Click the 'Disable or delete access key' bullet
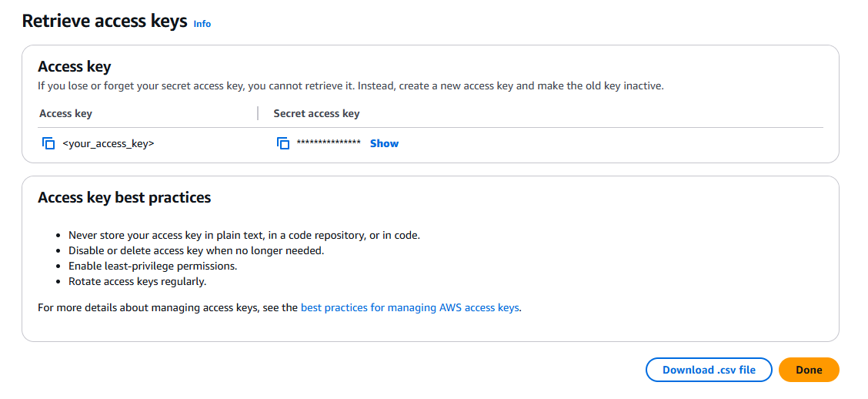 pyautogui.click(x=196, y=250)
